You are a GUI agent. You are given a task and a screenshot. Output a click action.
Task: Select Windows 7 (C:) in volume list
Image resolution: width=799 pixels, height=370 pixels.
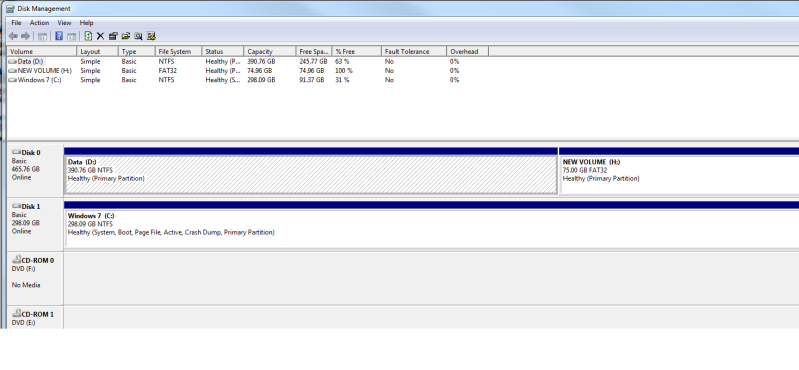[x=39, y=80]
